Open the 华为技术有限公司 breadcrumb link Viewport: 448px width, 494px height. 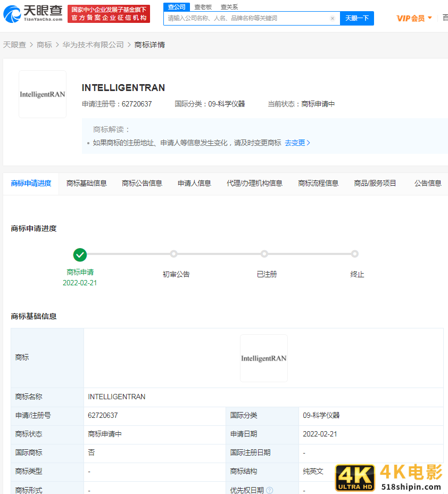tap(93, 45)
